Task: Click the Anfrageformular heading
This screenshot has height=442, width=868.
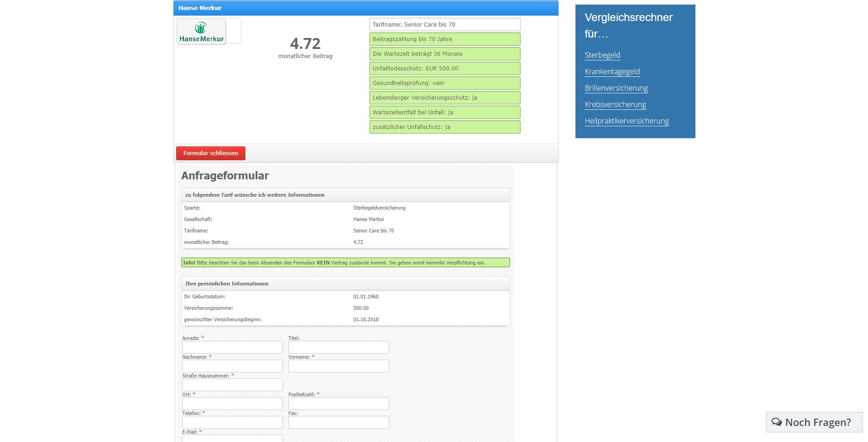Action: click(x=225, y=176)
